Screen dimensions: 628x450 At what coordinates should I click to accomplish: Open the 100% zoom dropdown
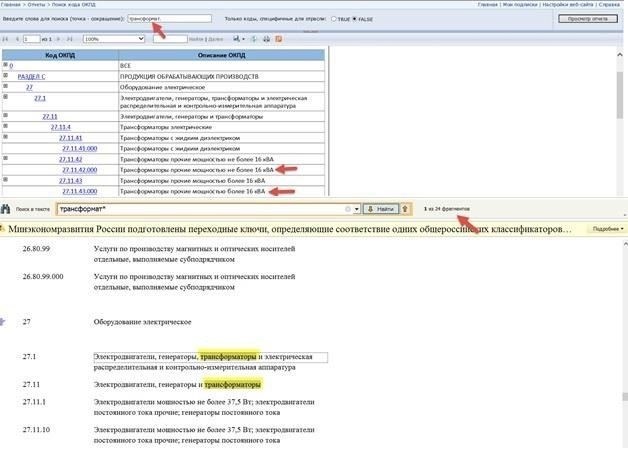pyautogui.click(x=114, y=39)
